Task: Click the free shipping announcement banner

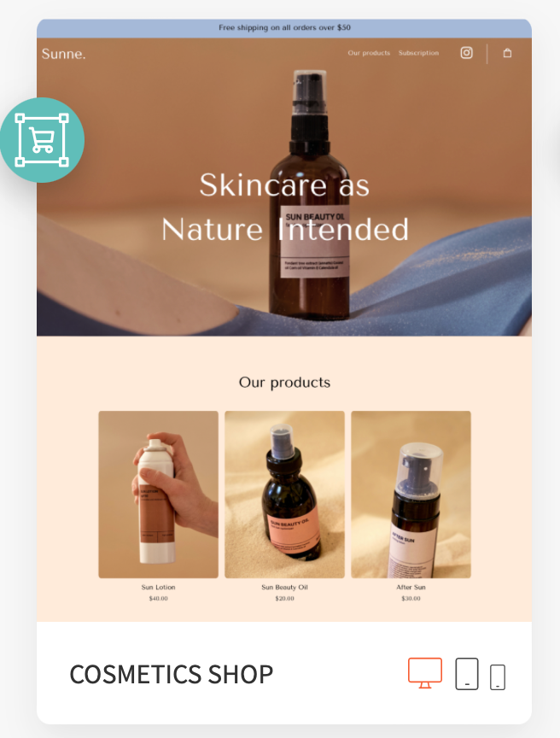Action: point(284,28)
